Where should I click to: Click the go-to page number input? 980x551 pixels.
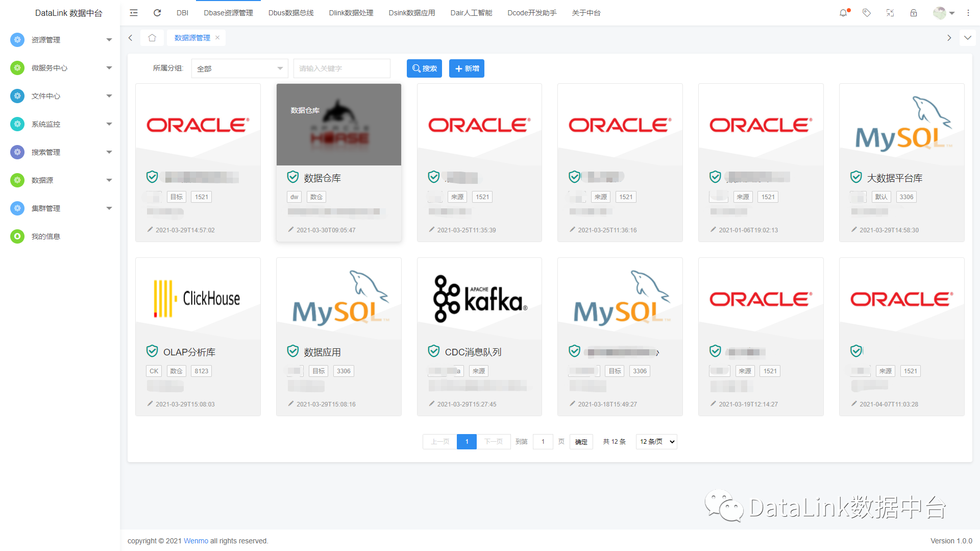pos(543,442)
